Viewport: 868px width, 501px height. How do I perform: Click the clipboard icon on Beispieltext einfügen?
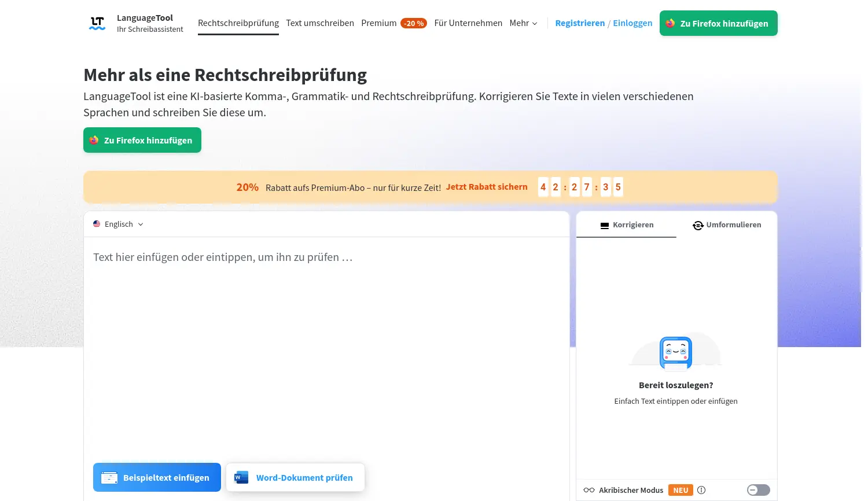pos(109,477)
